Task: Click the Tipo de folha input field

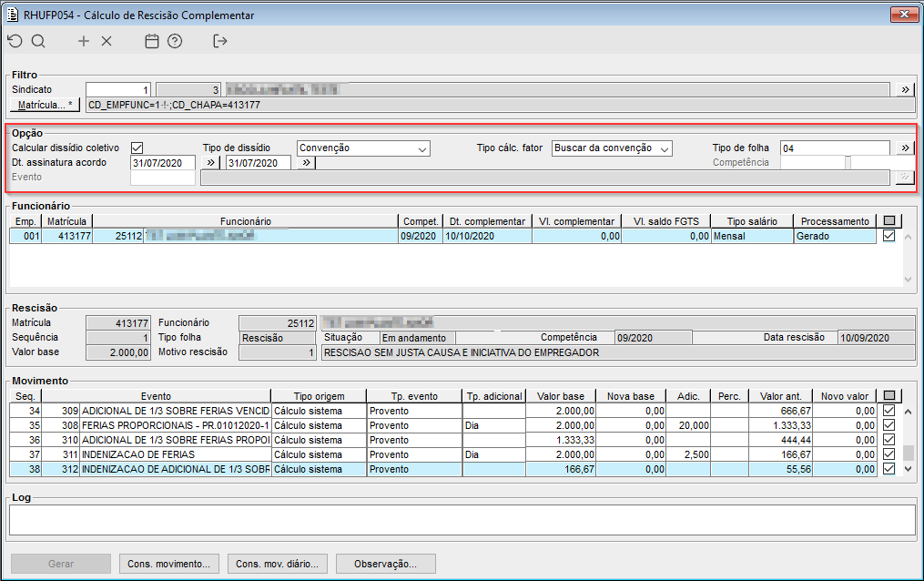Action: click(835, 148)
